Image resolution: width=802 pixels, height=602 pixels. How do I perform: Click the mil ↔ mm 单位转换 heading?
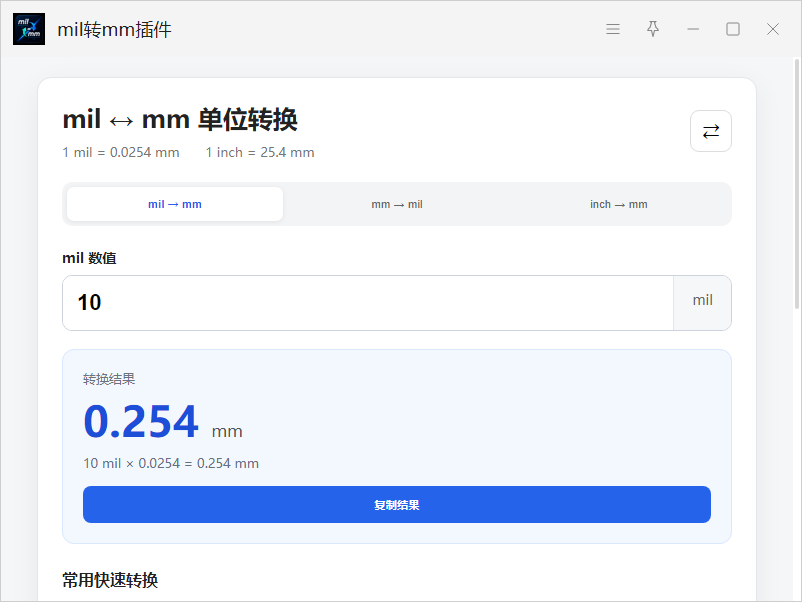click(180, 120)
